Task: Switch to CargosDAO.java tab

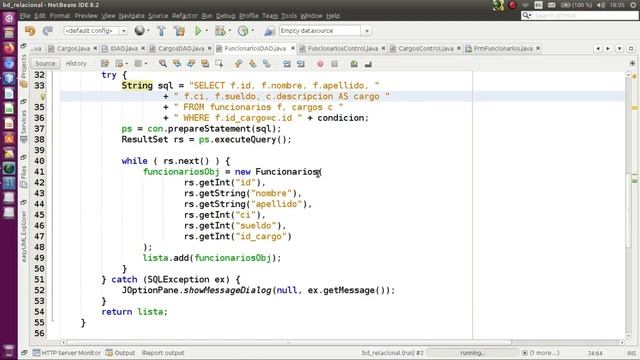Action: [x=181, y=48]
